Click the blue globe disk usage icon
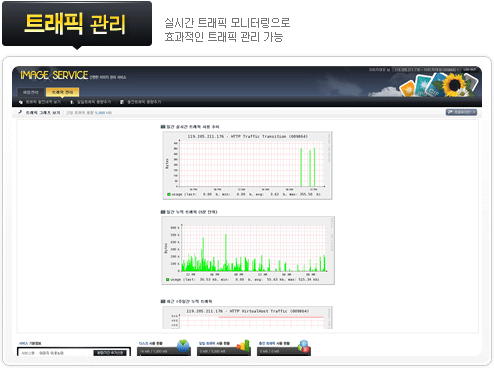Image resolution: width=494 pixels, height=368 pixels. click(x=183, y=346)
